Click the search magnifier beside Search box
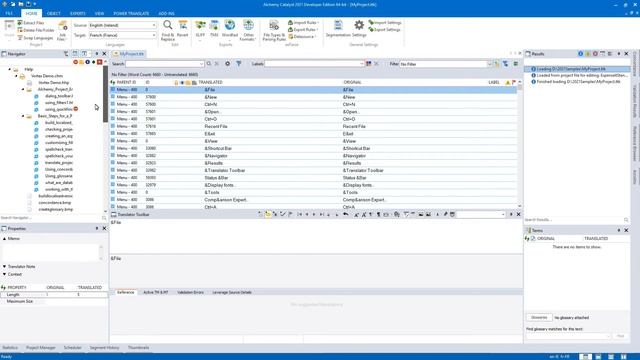 [209, 64]
